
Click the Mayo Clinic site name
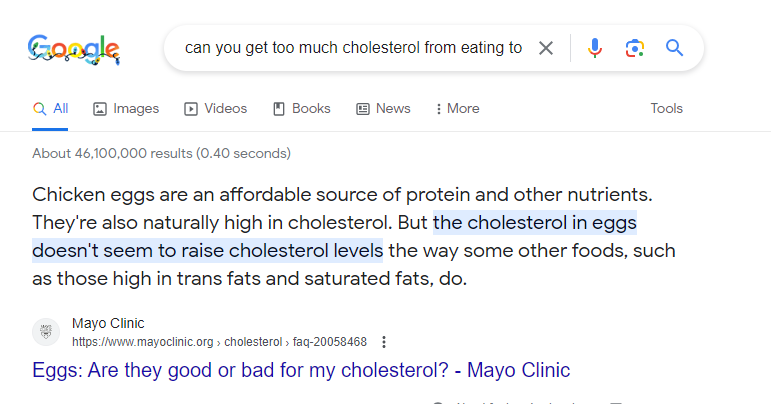(x=108, y=323)
